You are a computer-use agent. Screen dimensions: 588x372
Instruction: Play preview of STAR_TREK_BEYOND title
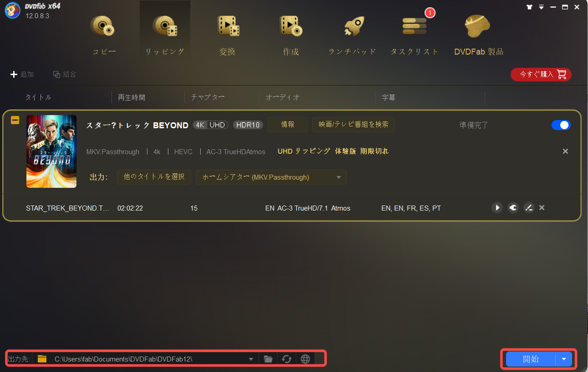point(497,208)
